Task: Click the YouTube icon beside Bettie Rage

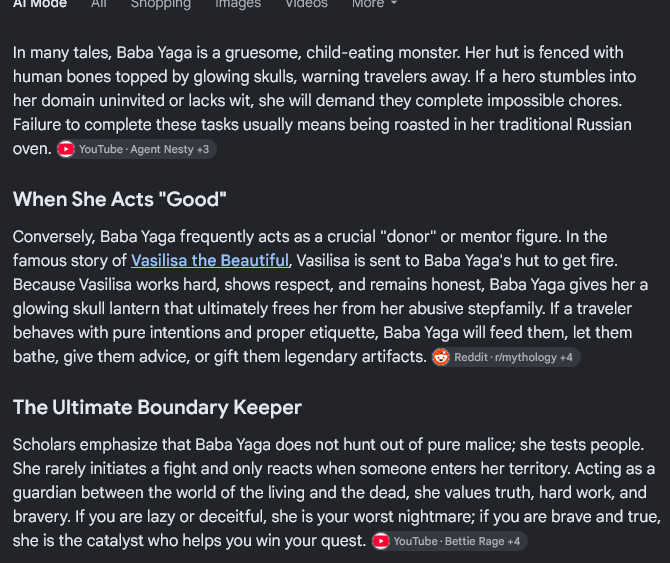Action: (x=381, y=541)
